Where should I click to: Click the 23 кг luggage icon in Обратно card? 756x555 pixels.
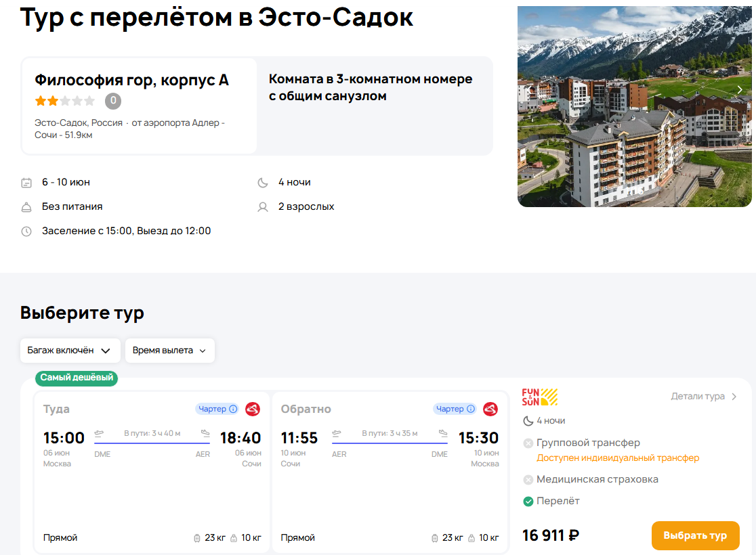coord(434,538)
